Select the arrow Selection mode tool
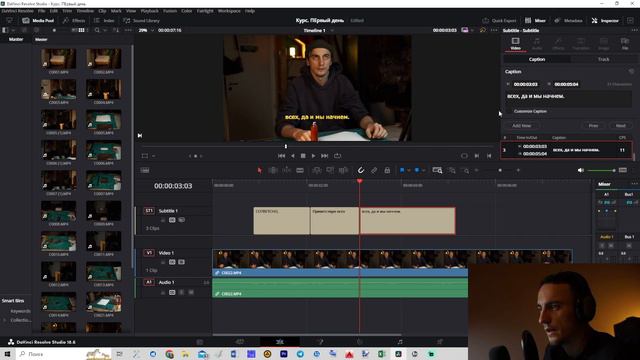Screen dimensions: 640x360 (260, 170)
